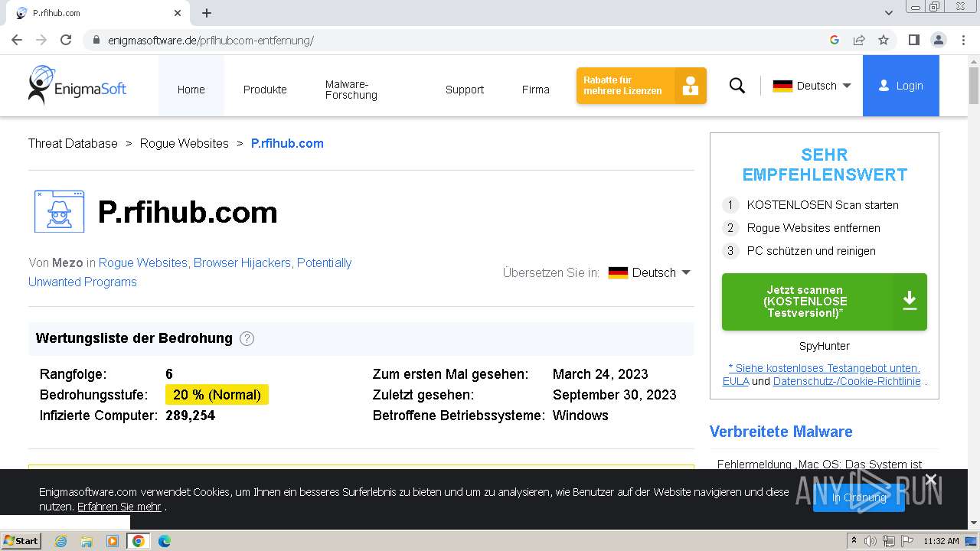Close the cookie banner with the X
The width and height of the screenshot is (980, 551).
930,480
